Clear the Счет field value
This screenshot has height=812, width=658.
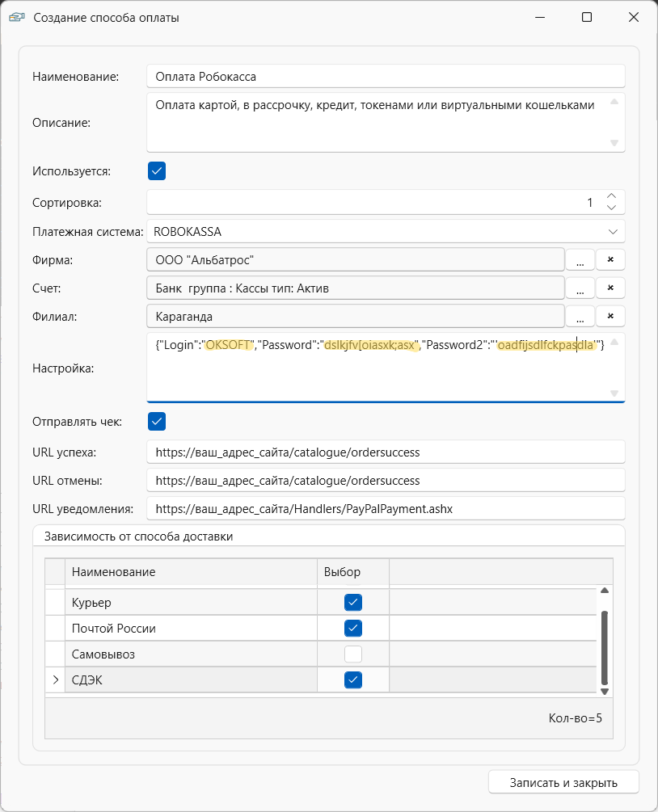[610, 288]
